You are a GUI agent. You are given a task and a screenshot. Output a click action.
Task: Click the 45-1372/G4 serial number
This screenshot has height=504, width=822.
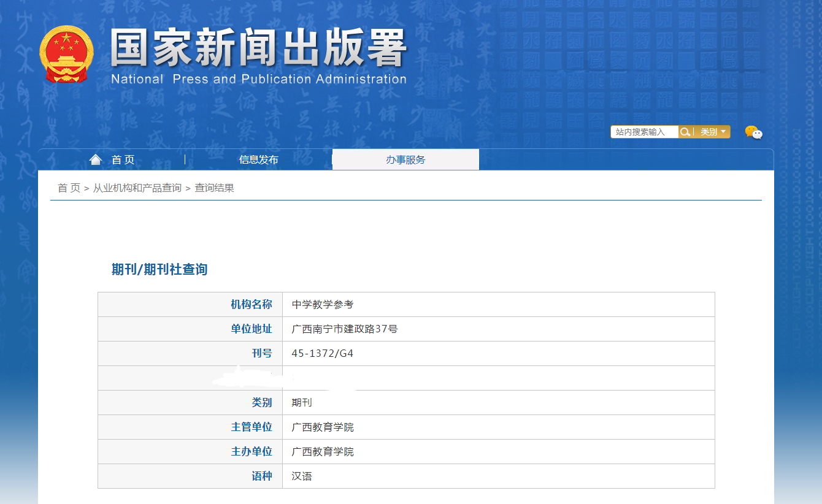[323, 354]
